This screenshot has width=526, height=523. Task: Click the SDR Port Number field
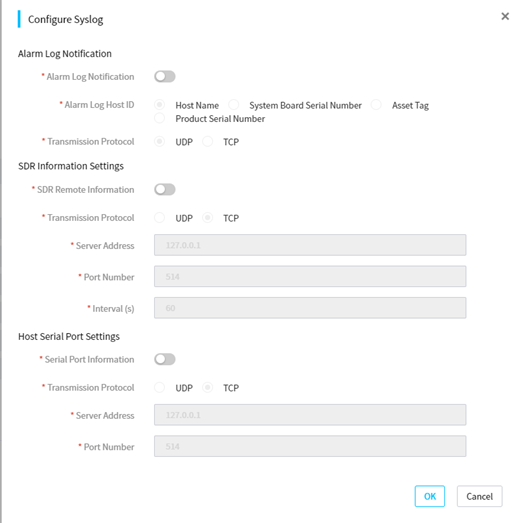[x=310, y=276]
